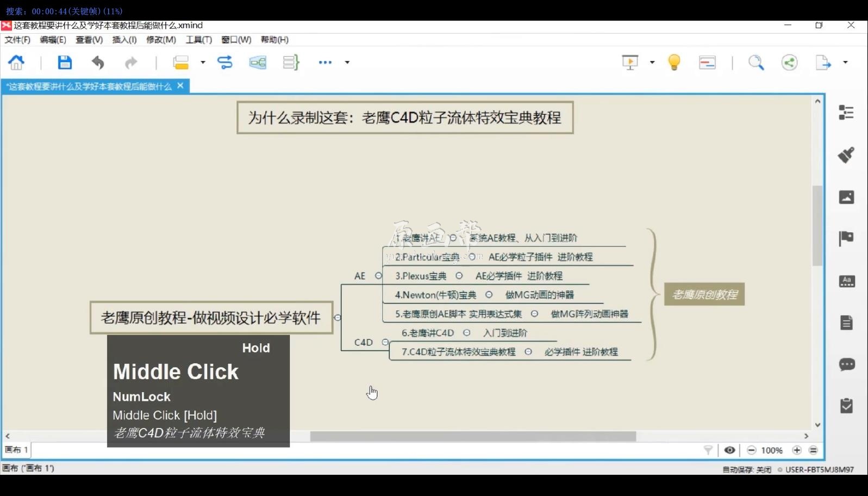Open the insert topic dropdown arrow

coord(203,63)
